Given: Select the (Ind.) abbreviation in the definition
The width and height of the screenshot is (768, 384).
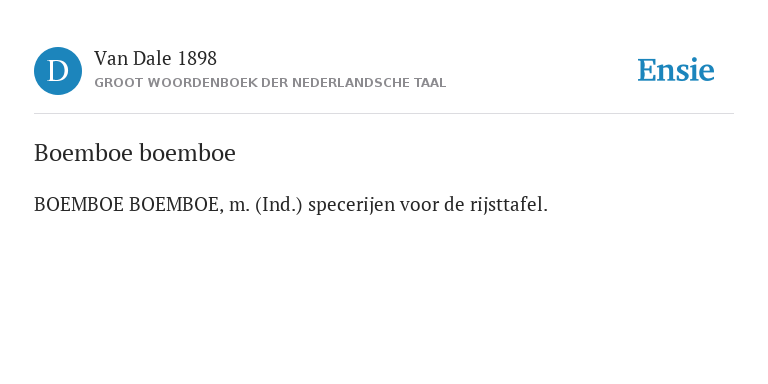Looking at the screenshot, I should pyautogui.click(x=279, y=205).
